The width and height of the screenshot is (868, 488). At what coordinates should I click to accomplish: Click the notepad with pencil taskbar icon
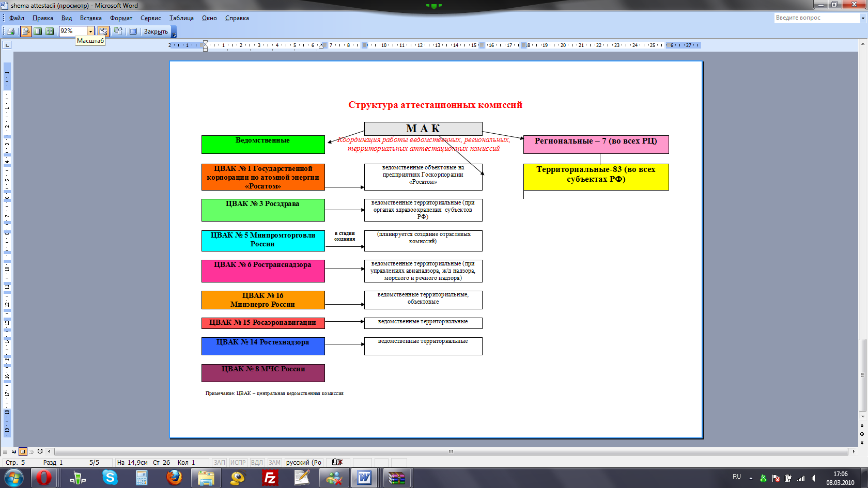(x=302, y=478)
